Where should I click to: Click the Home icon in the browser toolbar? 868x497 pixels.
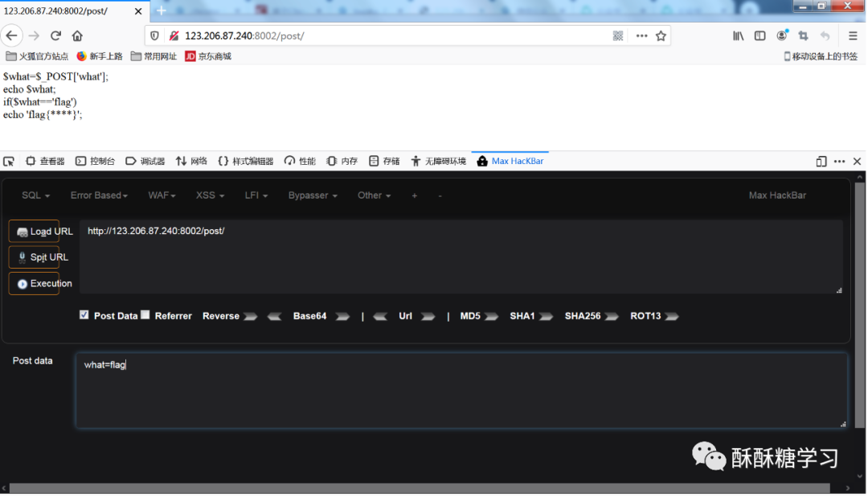pyautogui.click(x=77, y=35)
